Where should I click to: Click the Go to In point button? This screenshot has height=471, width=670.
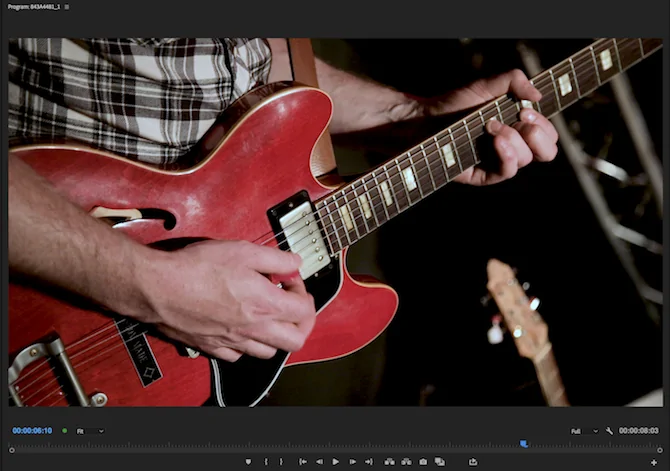click(302, 462)
